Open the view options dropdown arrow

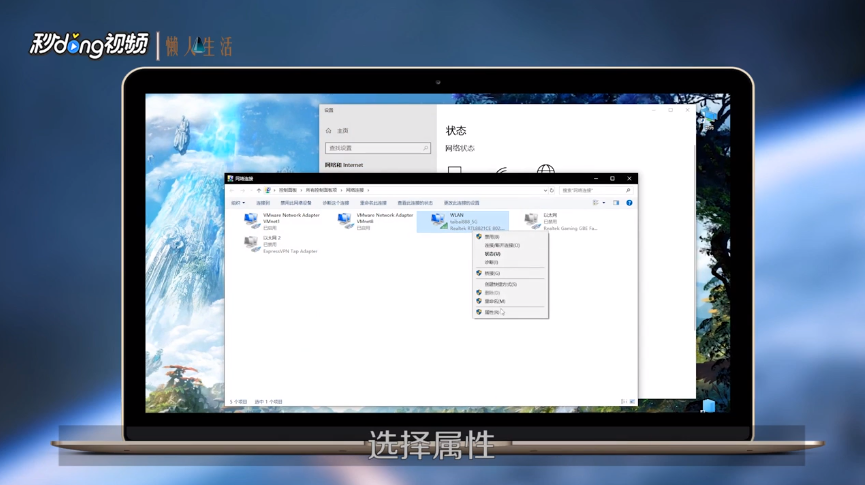[x=604, y=203]
